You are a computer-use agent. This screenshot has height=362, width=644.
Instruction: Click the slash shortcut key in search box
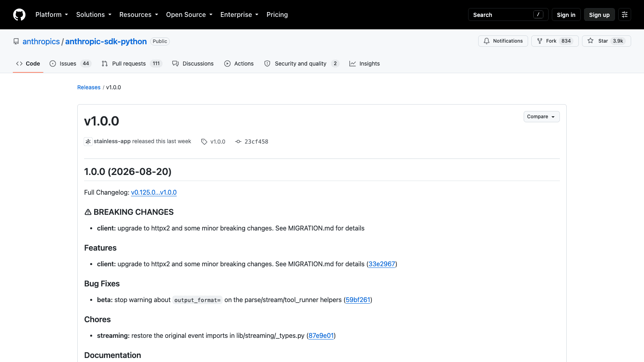[538, 14]
